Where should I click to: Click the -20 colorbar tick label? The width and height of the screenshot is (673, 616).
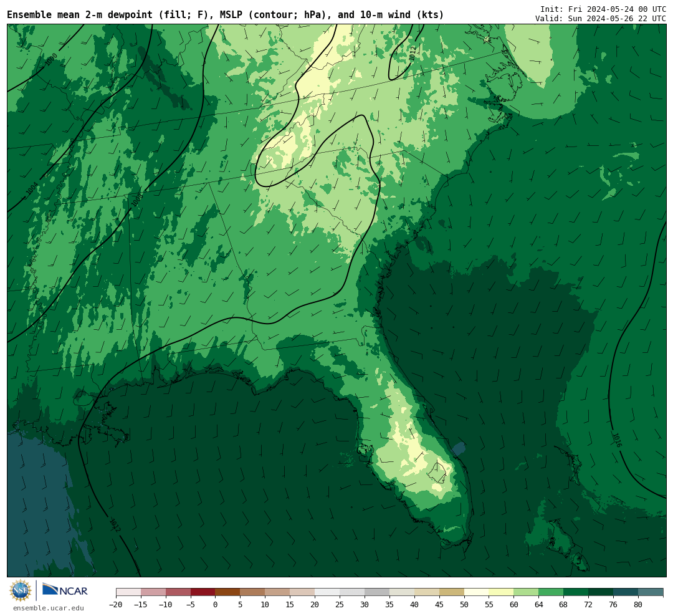[x=116, y=605]
